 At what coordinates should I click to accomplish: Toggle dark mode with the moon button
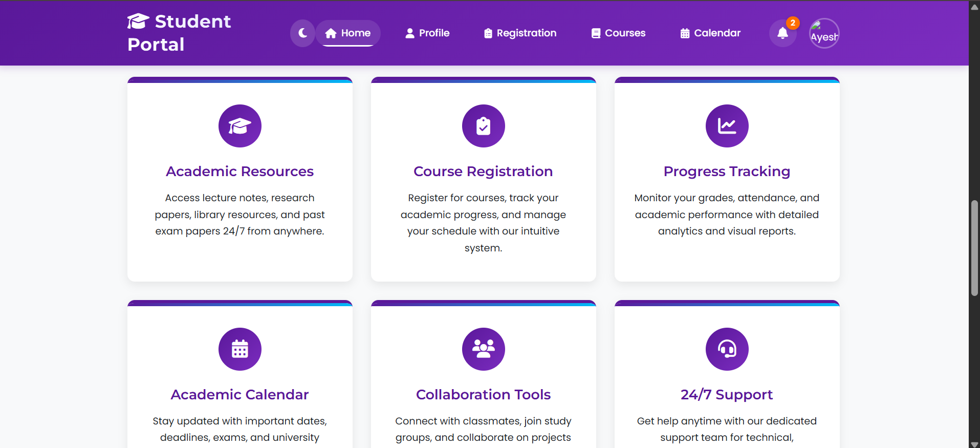coord(302,33)
